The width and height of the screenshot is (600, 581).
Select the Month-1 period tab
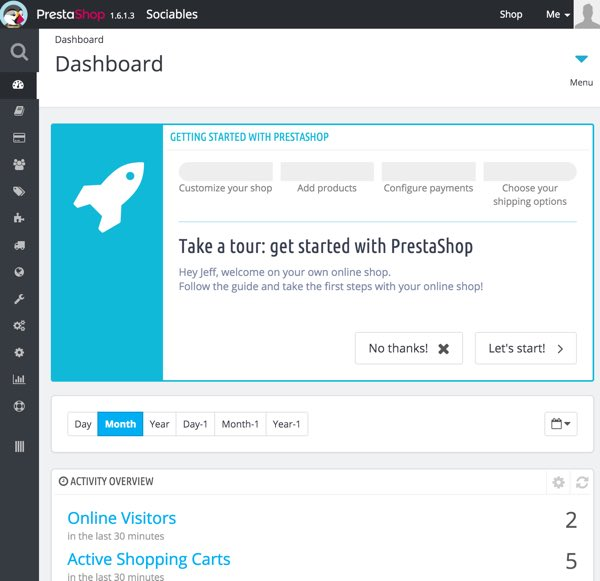click(240, 424)
